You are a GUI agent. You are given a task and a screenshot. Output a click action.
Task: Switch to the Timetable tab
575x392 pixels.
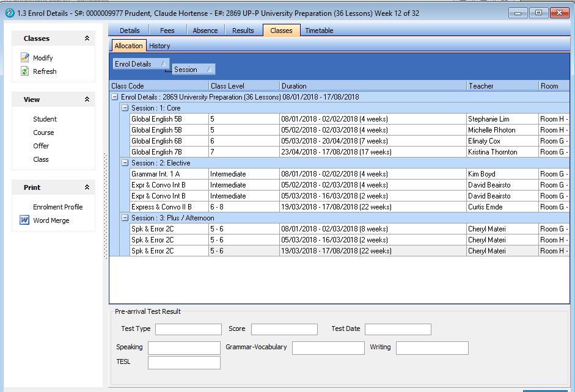click(x=319, y=31)
